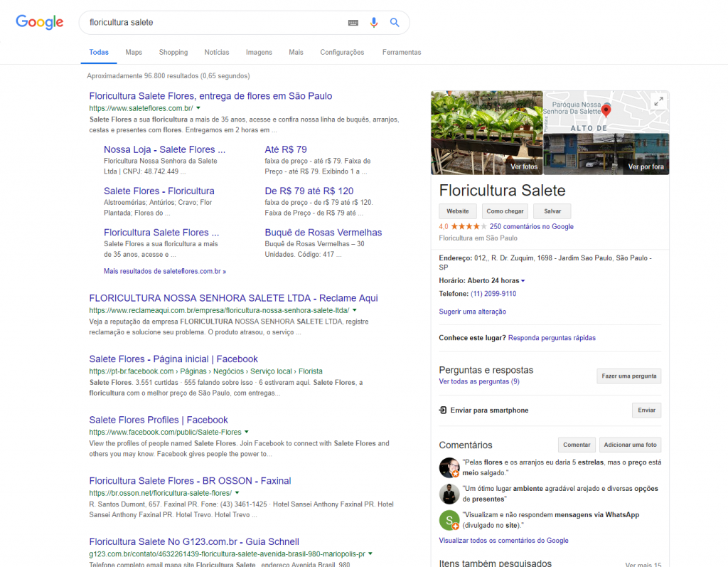Click Como chegar button
Viewport: 728px width, 567px height.
pos(505,211)
